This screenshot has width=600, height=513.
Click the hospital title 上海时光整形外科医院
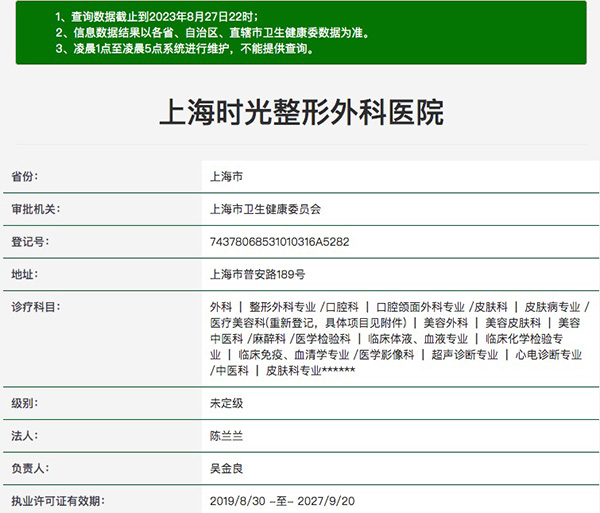pyautogui.click(x=302, y=112)
